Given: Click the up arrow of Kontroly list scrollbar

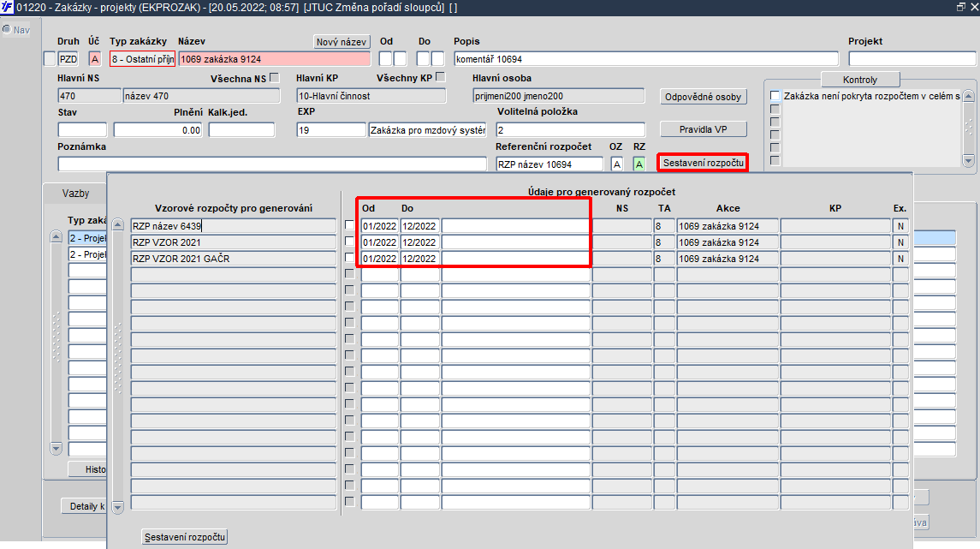Looking at the screenshot, I should (968, 96).
